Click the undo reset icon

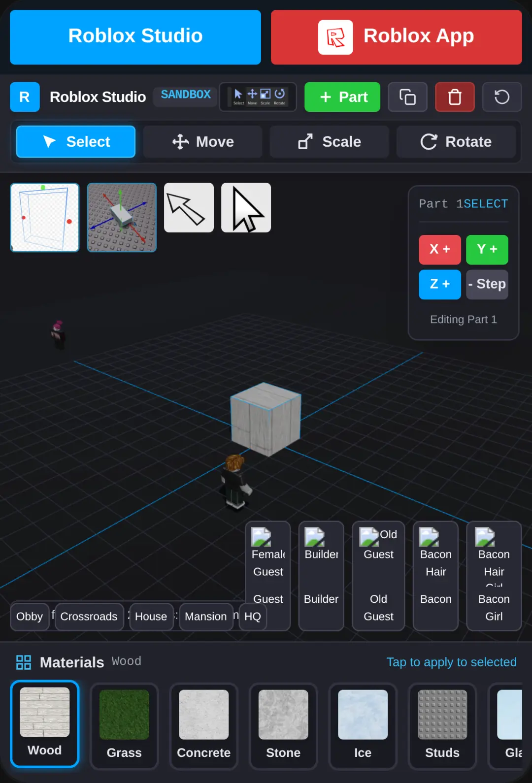point(502,97)
